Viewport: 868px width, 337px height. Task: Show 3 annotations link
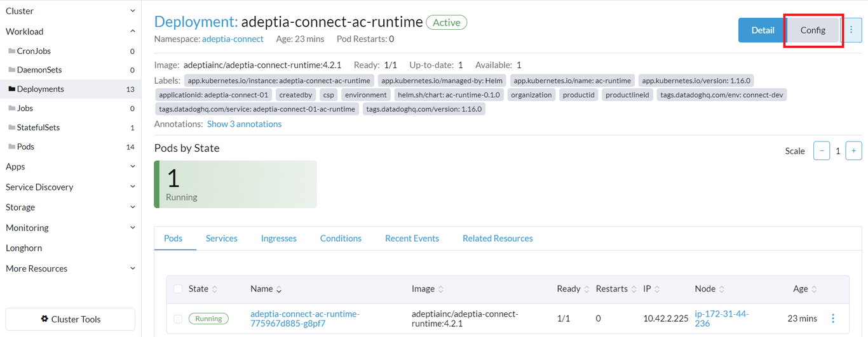(x=244, y=124)
